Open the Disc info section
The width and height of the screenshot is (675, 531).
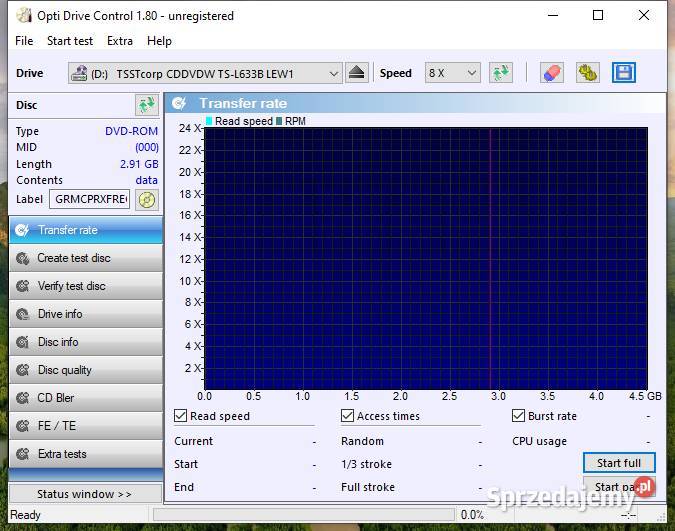coord(86,342)
